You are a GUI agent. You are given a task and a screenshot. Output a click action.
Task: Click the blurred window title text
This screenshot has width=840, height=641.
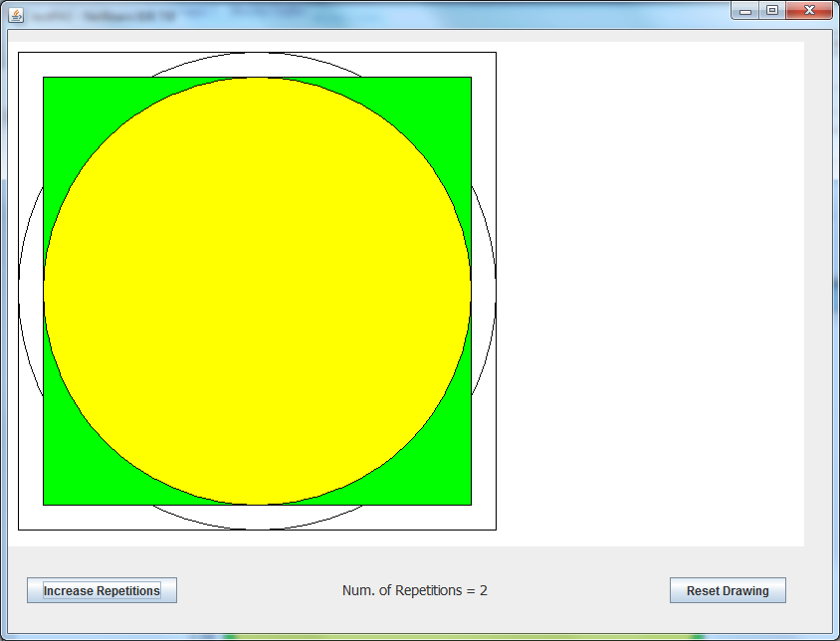[x=100, y=17]
